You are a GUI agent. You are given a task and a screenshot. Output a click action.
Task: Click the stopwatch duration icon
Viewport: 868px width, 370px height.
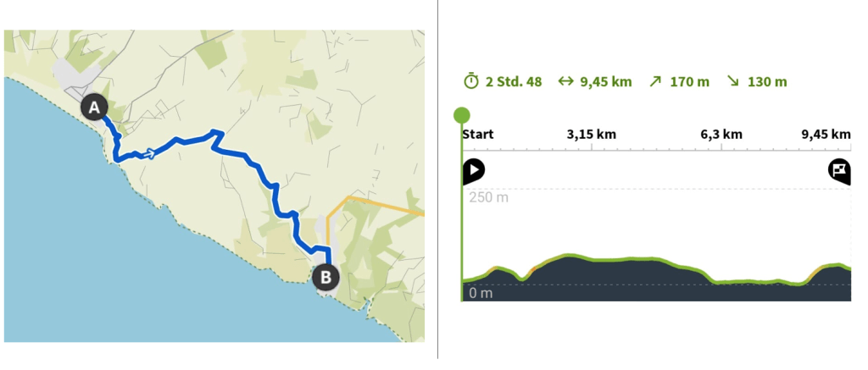[x=471, y=81]
